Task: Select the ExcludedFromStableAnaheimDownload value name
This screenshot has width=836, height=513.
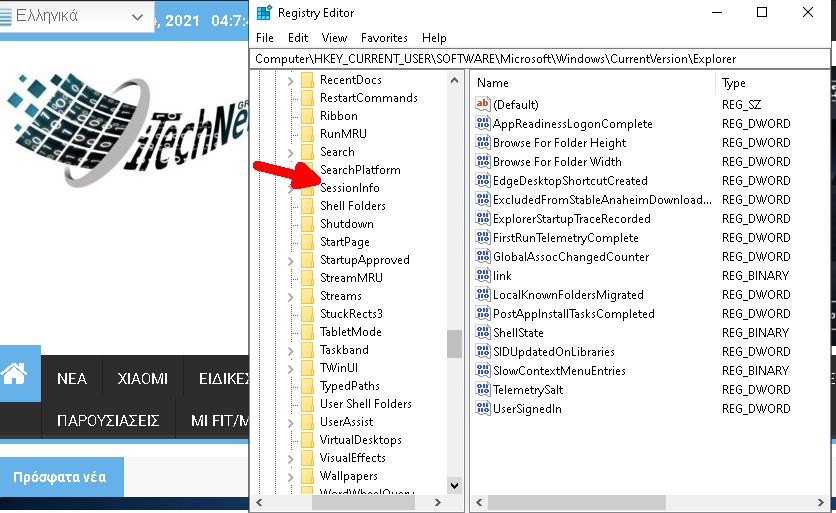Action: pos(602,199)
